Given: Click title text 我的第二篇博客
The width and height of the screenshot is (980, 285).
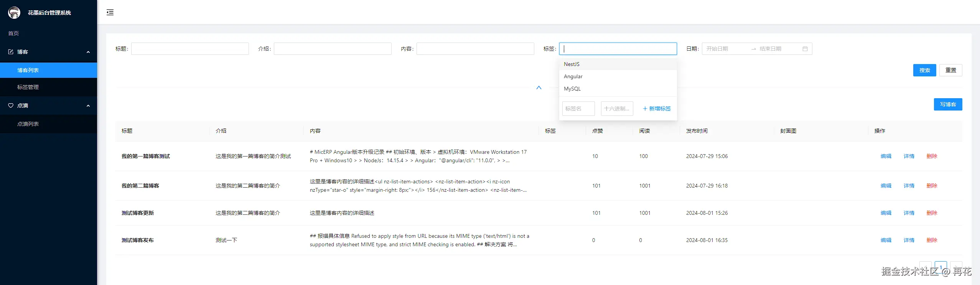Looking at the screenshot, I should (140, 186).
